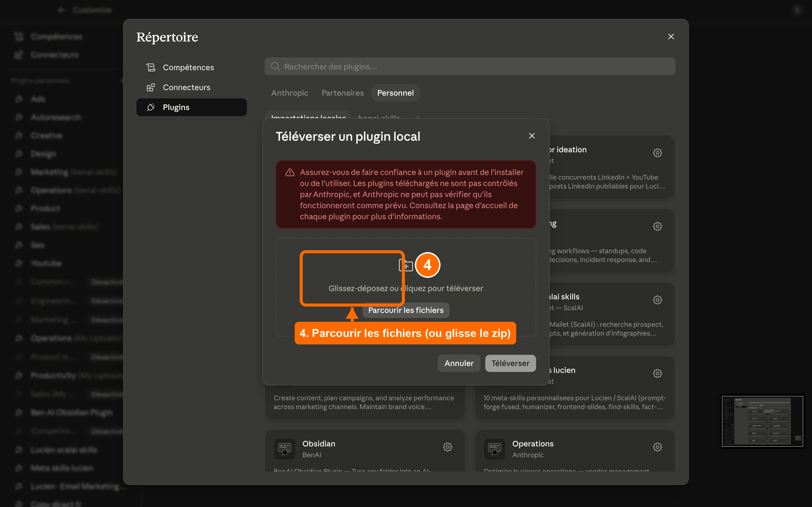Image resolution: width=812 pixels, height=507 pixels.
Task: Select Meta skills lucien in background sidebar
Action: coord(62,468)
